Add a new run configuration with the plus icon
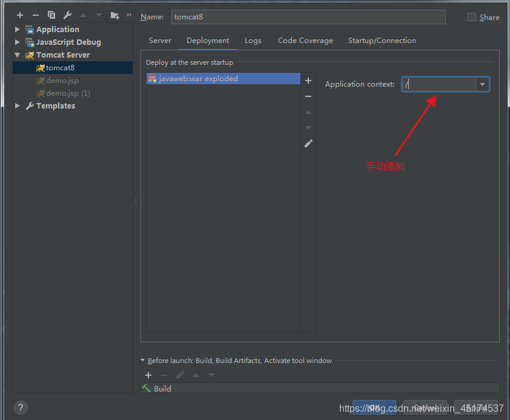 click(x=20, y=15)
